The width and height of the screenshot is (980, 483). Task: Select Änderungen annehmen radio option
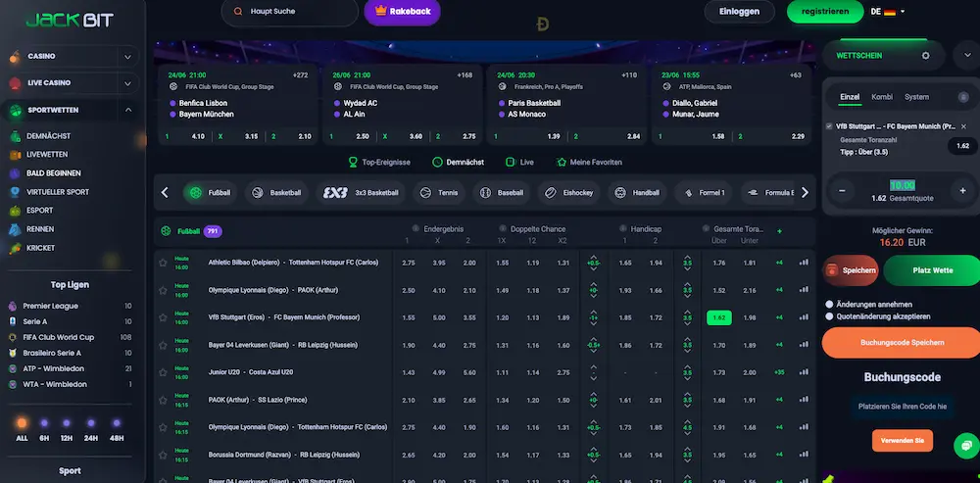click(x=829, y=305)
